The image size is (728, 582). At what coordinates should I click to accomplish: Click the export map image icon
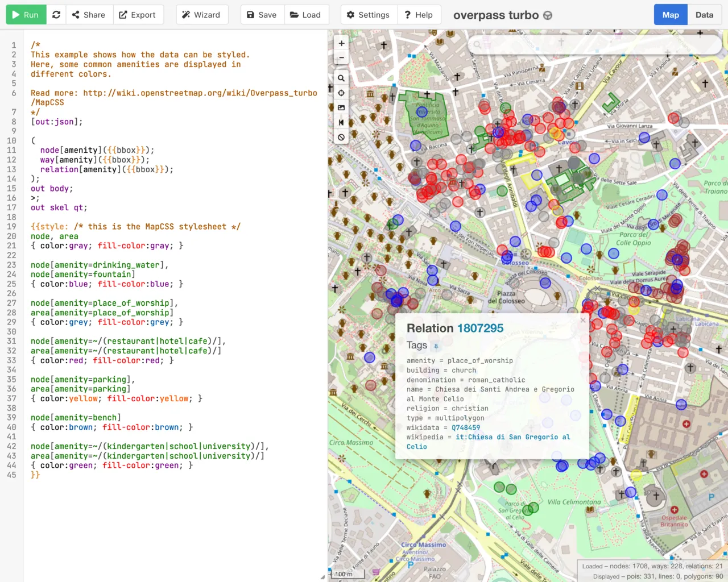(341, 107)
